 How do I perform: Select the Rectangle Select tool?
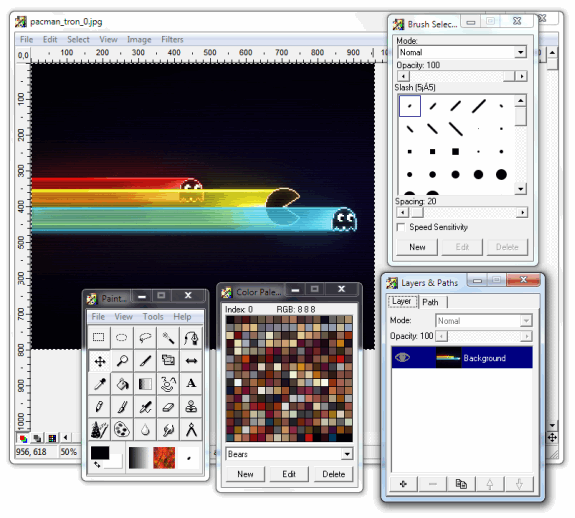[99, 337]
